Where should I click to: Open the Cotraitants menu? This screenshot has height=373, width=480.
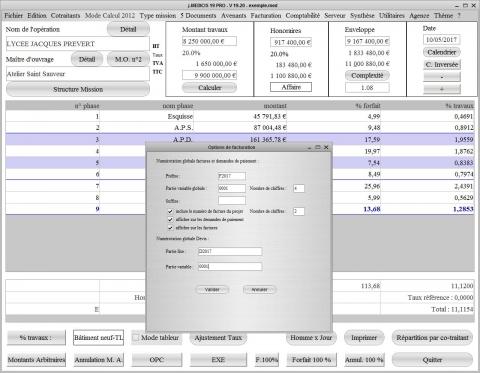click(65, 16)
